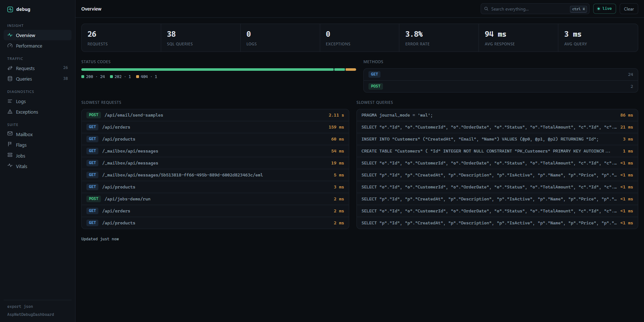This screenshot has height=322, width=644.
Task: Select the 3.8% Error Rate card
Action: click(x=439, y=38)
